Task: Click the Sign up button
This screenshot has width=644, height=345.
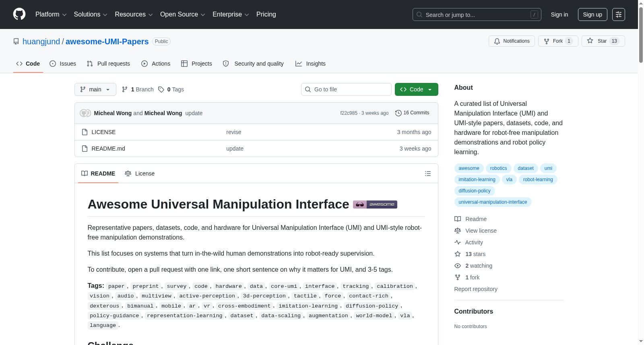Action: click(592, 14)
